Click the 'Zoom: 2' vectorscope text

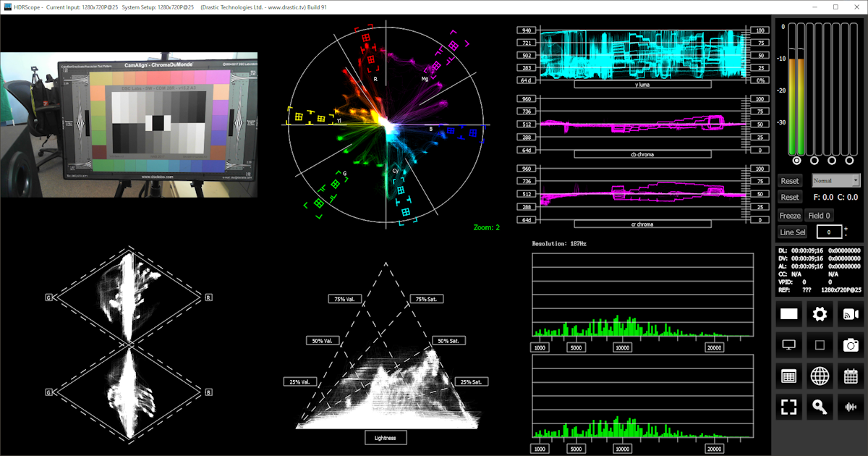(x=487, y=227)
